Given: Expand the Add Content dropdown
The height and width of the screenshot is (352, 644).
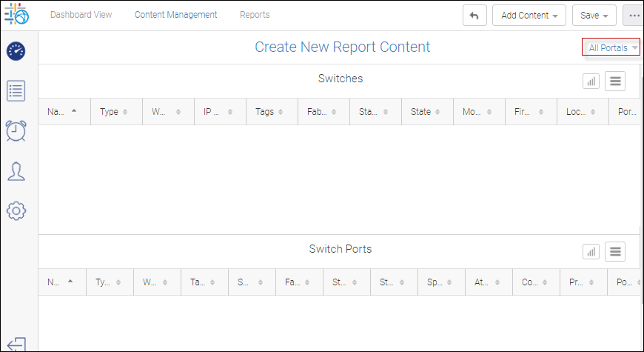Looking at the screenshot, I should [x=529, y=16].
